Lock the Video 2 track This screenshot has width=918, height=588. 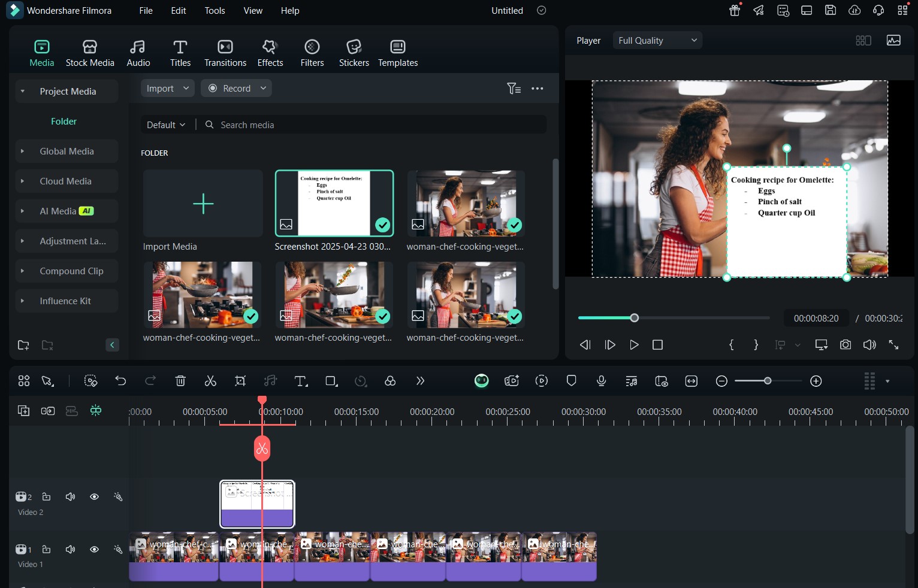click(46, 497)
